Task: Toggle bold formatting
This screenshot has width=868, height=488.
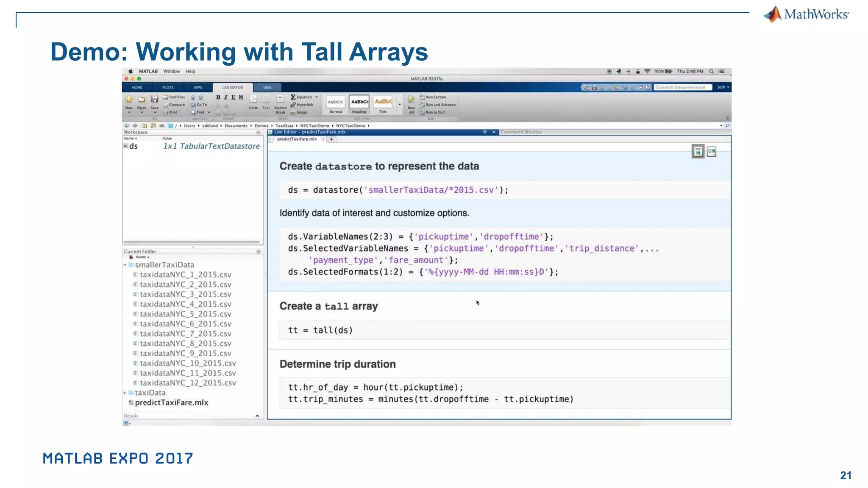Action: (218, 97)
